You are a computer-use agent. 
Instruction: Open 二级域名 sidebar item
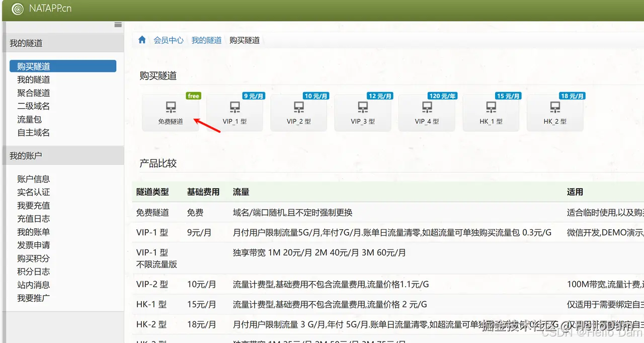tap(34, 106)
